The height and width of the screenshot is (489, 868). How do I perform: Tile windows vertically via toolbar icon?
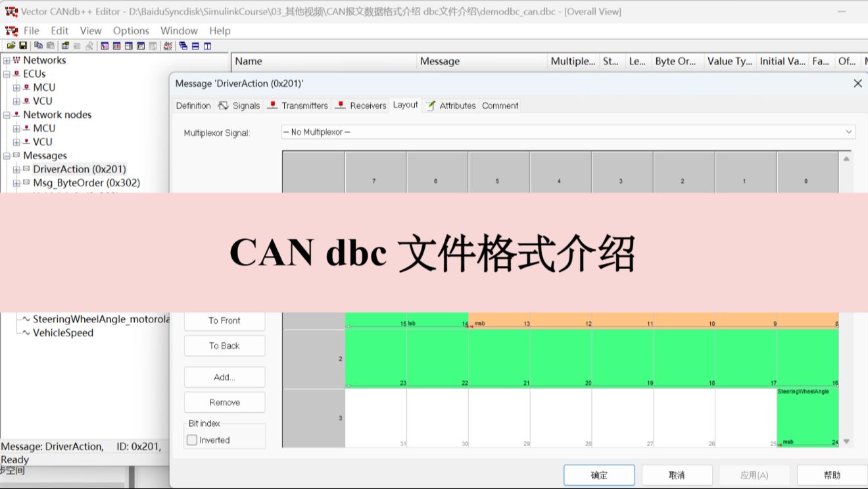pyautogui.click(x=207, y=45)
